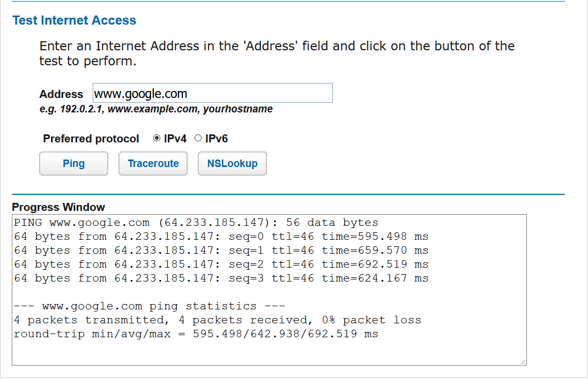Click the 'Address' field label
This screenshot has width=588, height=379.
coord(61,94)
